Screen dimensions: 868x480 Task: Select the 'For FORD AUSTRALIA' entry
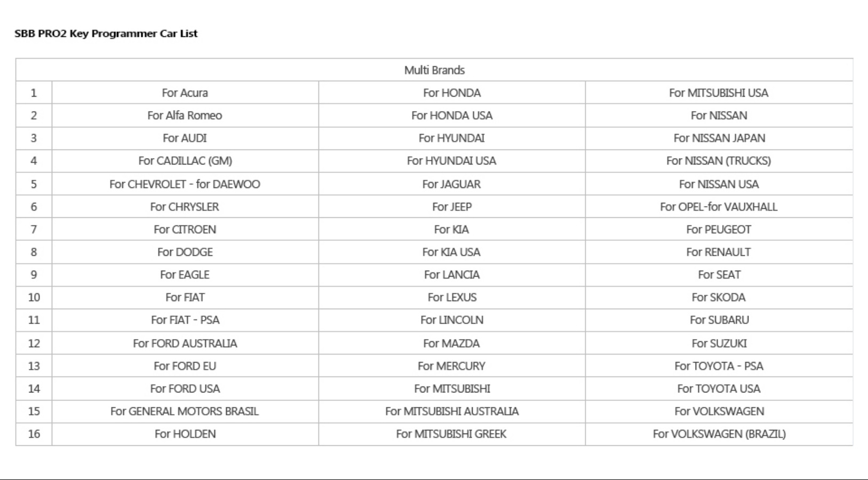point(185,343)
